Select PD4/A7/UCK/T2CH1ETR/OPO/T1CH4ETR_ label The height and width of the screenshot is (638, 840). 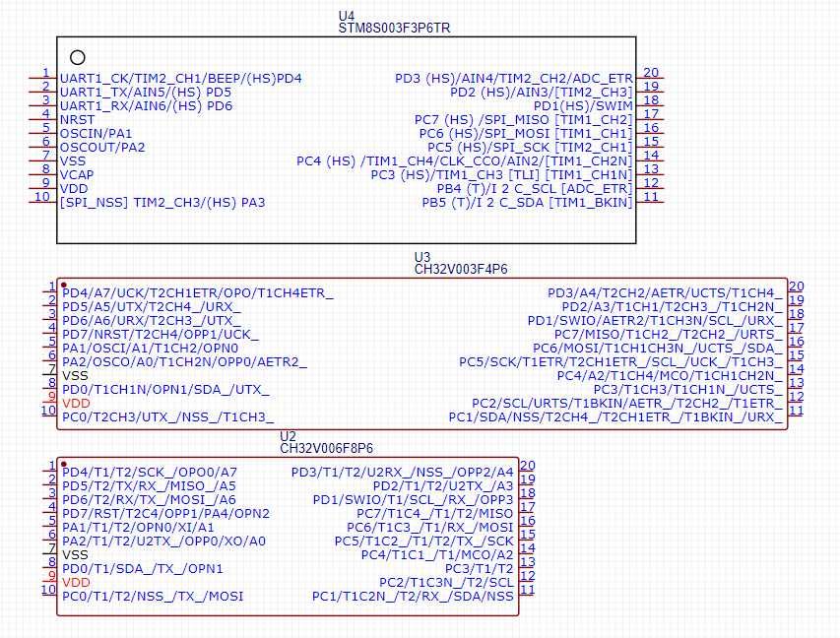(x=198, y=293)
